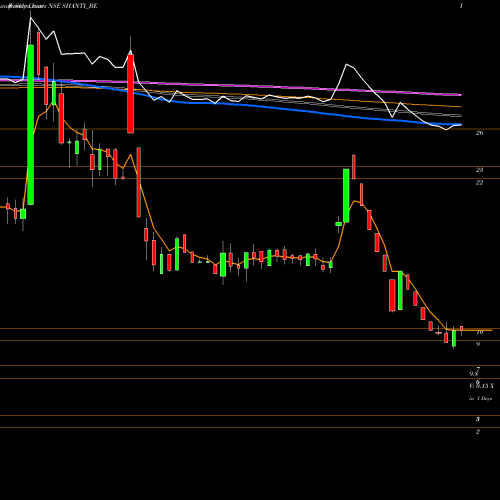Click the "2" price level label

tap(478, 432)
